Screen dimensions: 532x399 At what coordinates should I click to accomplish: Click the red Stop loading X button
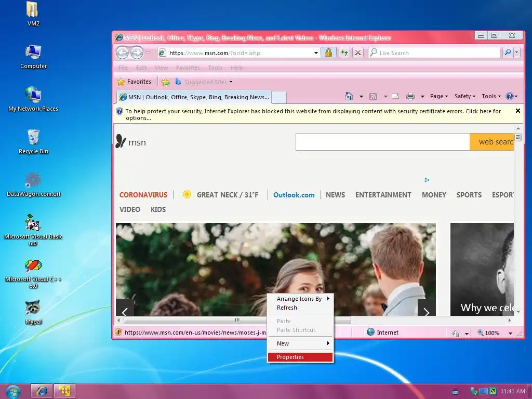pos(357,52)
